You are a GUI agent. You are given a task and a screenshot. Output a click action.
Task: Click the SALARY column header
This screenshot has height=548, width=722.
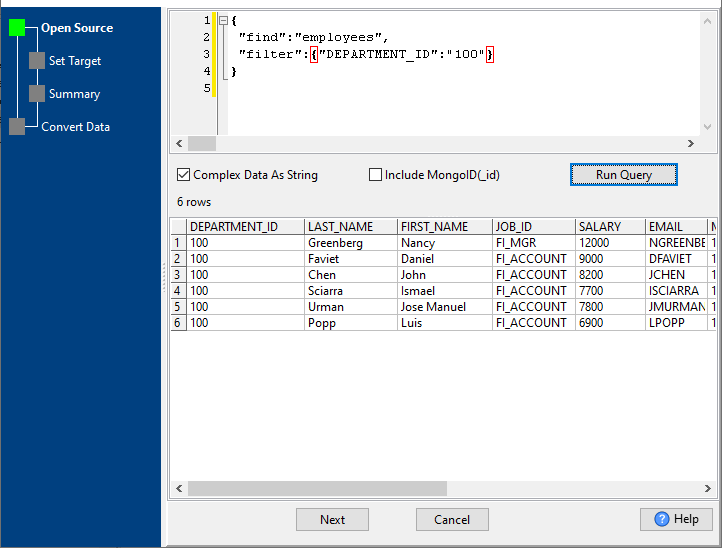610,227
